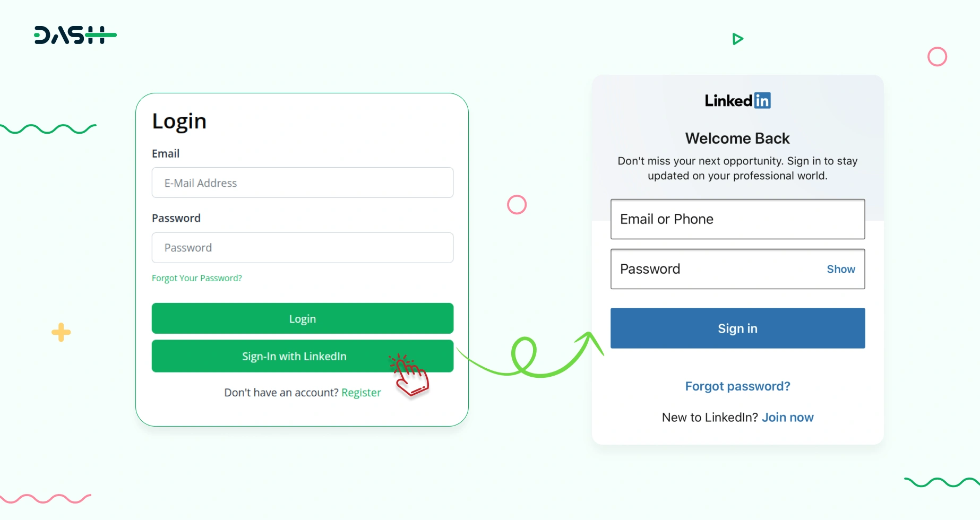Image resolution: width=980 pixels, height=520 pixels.
Task: Focus the E-Mail Address field
Action: tap(303, 183)
